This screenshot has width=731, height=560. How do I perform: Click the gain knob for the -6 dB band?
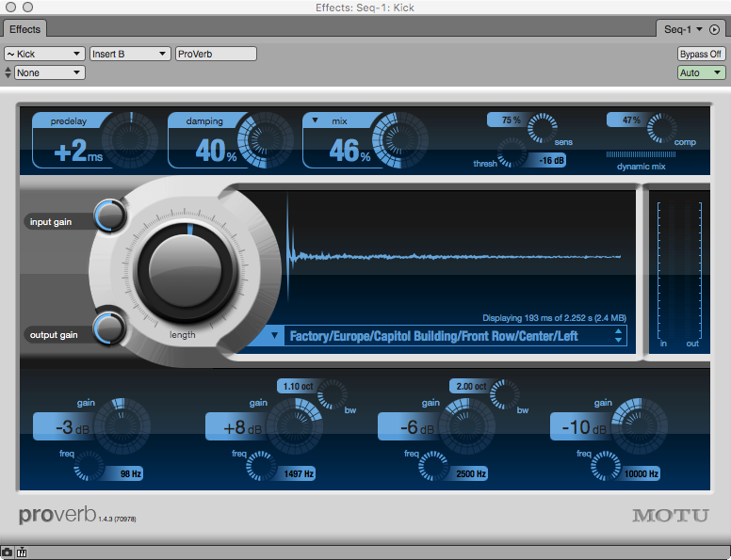(x=467, y=425)
